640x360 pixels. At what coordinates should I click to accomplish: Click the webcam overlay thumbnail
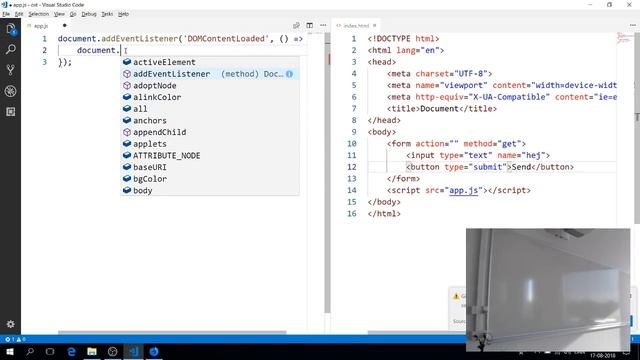548,289
